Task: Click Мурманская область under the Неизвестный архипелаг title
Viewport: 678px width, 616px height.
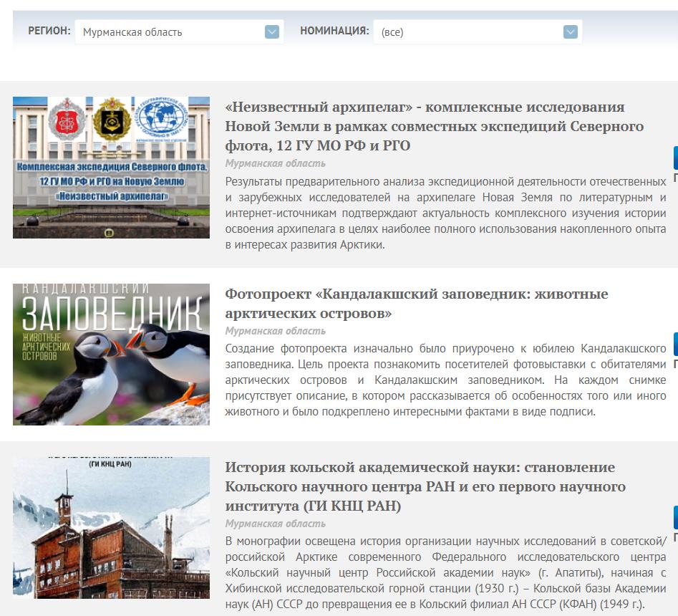Action: 275,163
